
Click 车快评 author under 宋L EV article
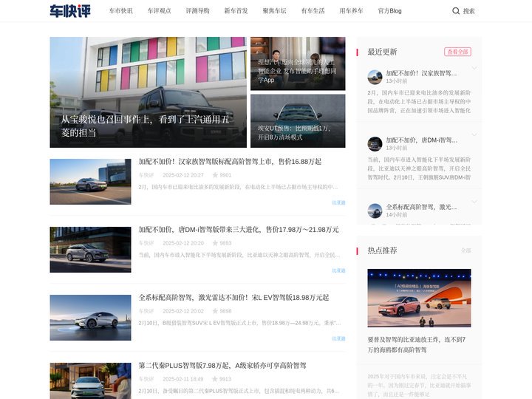(146, 311)
